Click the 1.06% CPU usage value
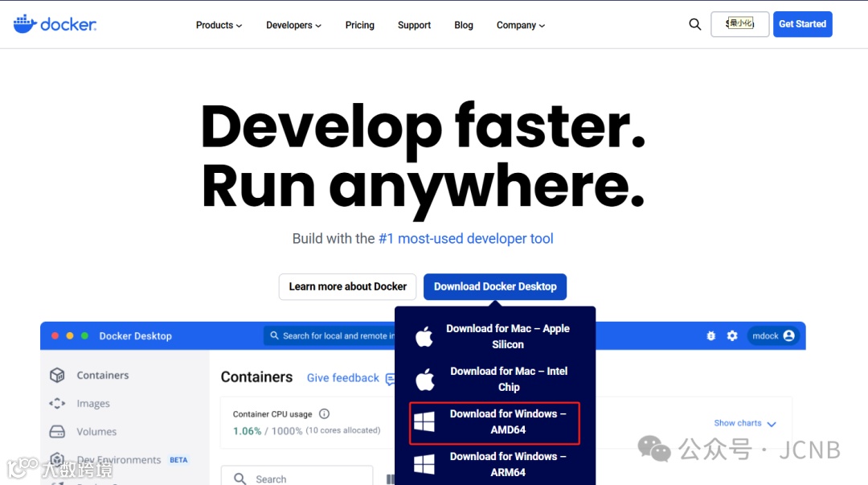 click(247, 430)
